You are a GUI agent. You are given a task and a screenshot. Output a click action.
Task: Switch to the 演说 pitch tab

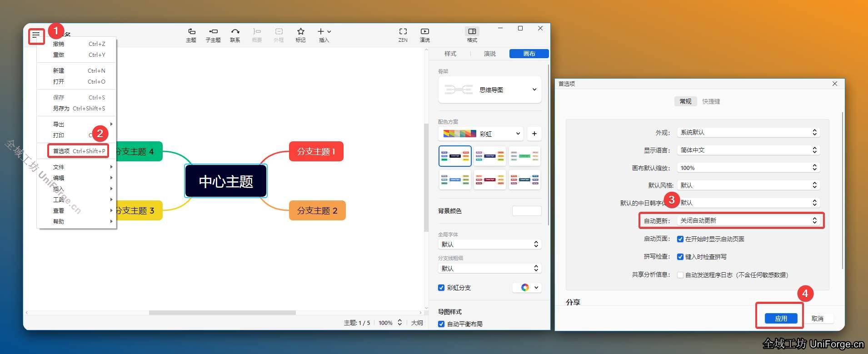pos(490,54)
